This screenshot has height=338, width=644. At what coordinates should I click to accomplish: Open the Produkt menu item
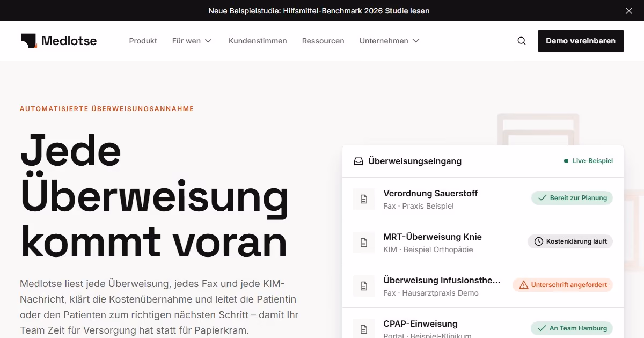[143, 41]
